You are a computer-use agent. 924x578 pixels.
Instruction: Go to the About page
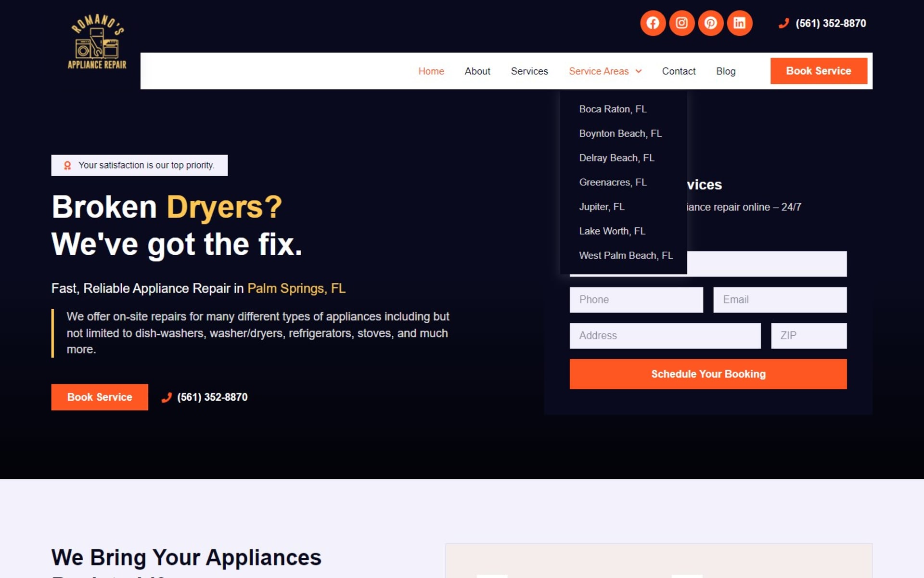(477, 71)
